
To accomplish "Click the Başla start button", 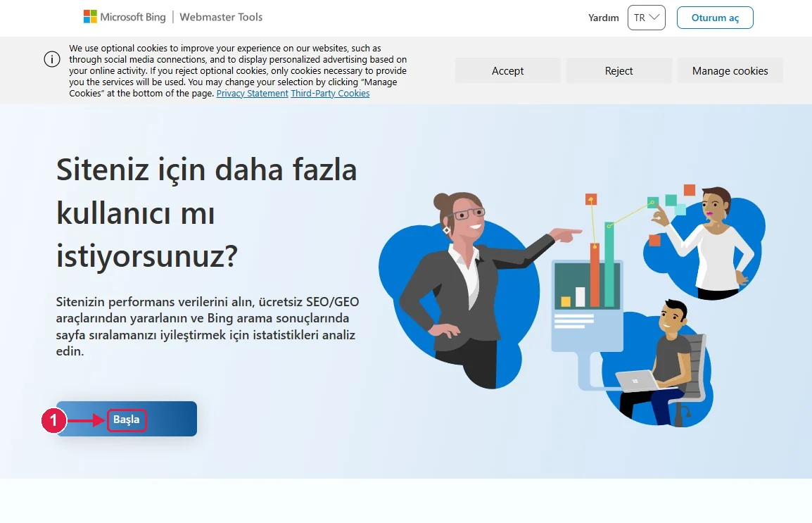I will pos(127,419).
